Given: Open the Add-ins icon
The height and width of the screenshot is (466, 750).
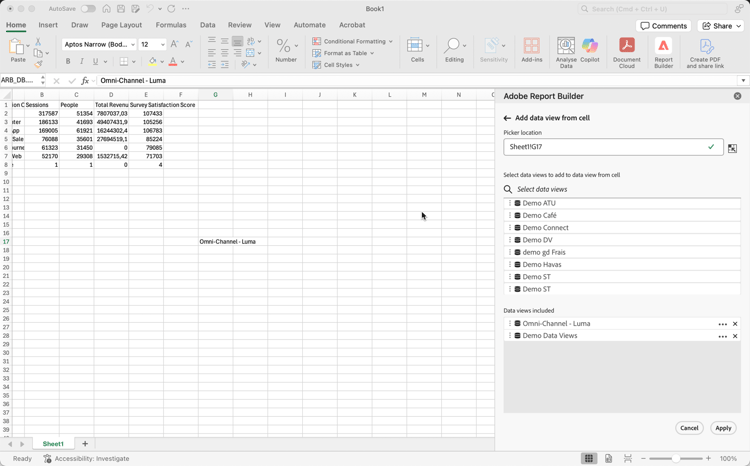Looking at the screenshot, I should pyautogui.click(x=531, y=50).
